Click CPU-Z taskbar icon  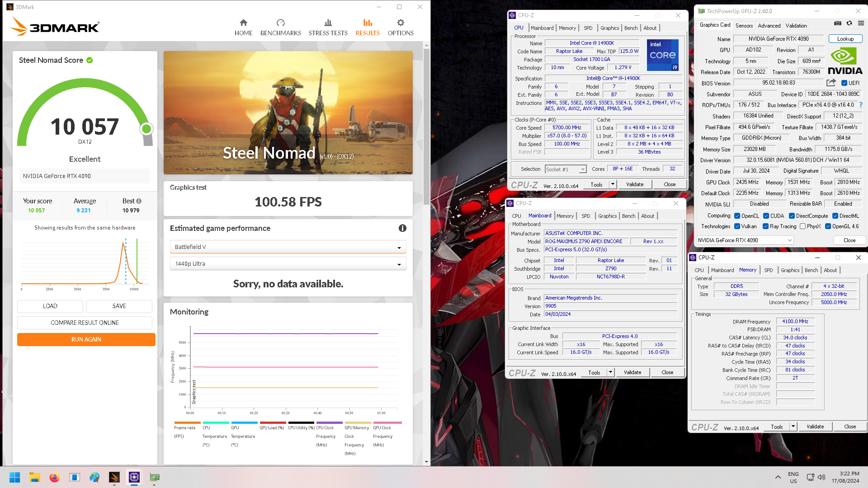click(134, 477)
